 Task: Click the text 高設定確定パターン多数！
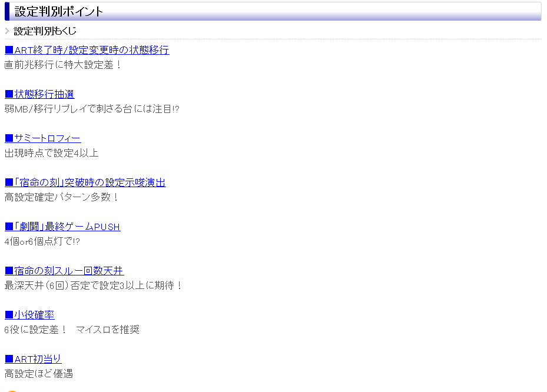(61, 197)
